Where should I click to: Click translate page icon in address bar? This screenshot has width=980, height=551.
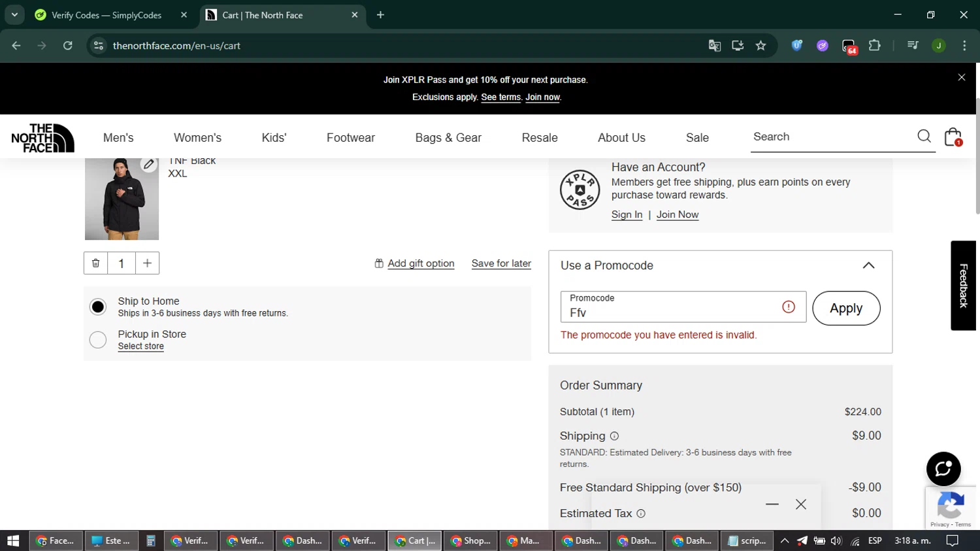[x=715, y=46]
